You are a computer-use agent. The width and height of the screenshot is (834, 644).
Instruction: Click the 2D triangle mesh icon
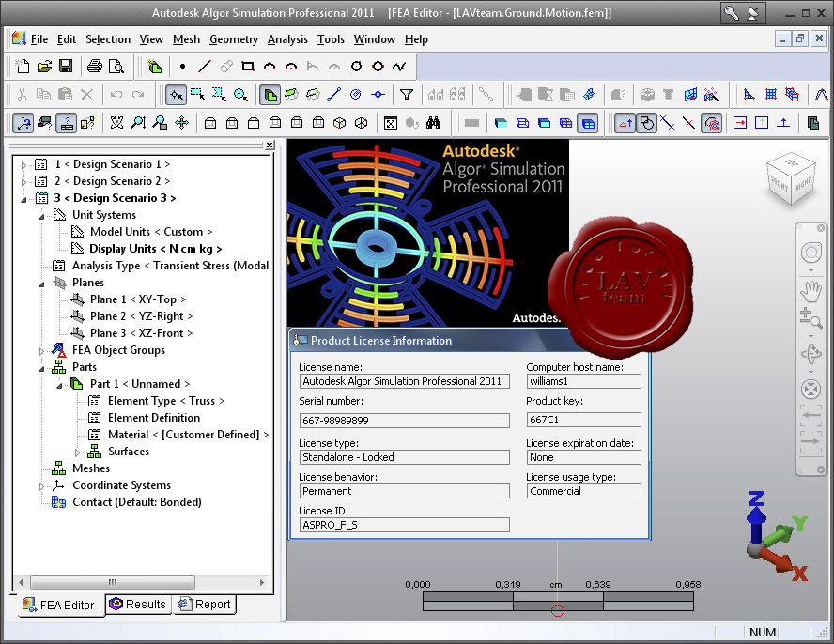click(x=749, y=95)
